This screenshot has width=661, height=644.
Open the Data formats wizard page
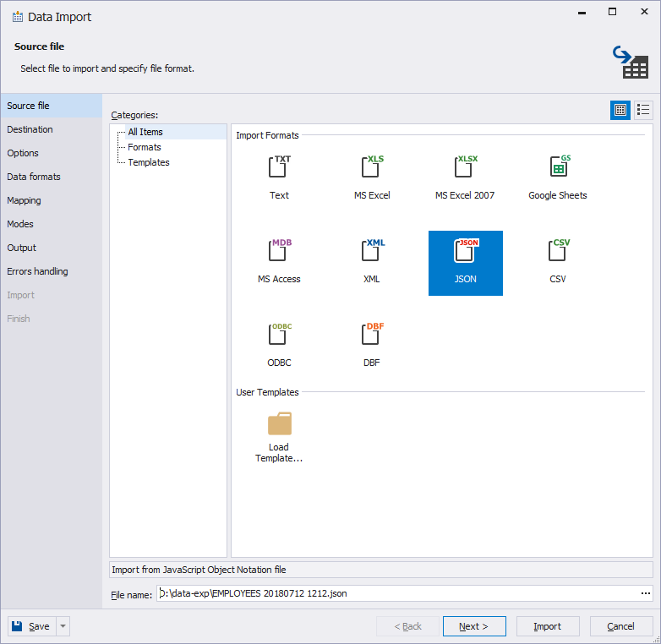tap(51, 177)
